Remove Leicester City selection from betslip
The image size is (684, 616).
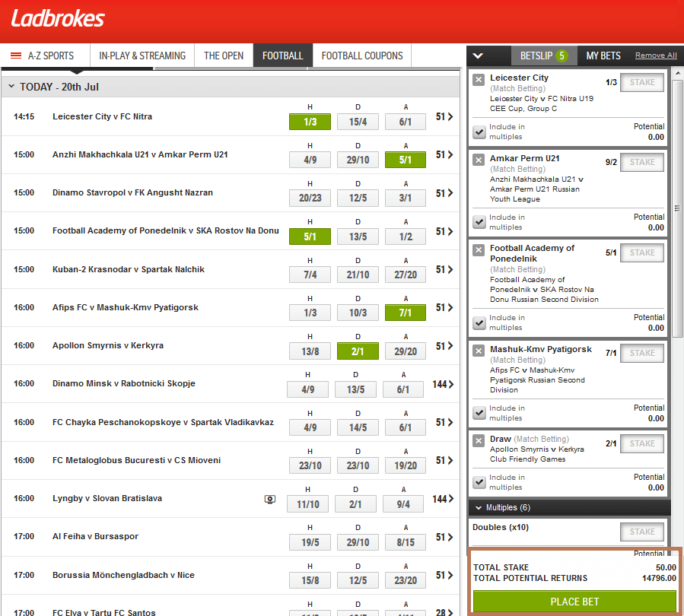point(479,80)
